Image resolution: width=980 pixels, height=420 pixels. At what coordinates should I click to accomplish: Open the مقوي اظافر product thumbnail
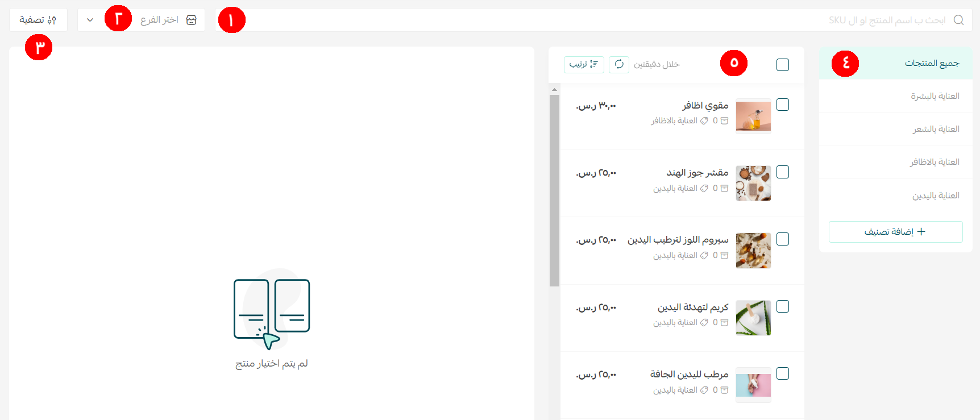pyautogui.click(x=753, y=116)
